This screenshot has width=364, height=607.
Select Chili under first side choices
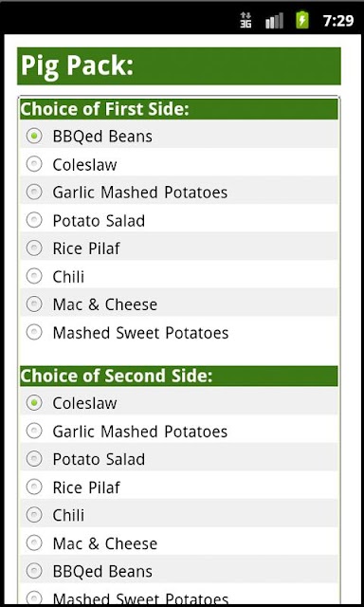179,277
